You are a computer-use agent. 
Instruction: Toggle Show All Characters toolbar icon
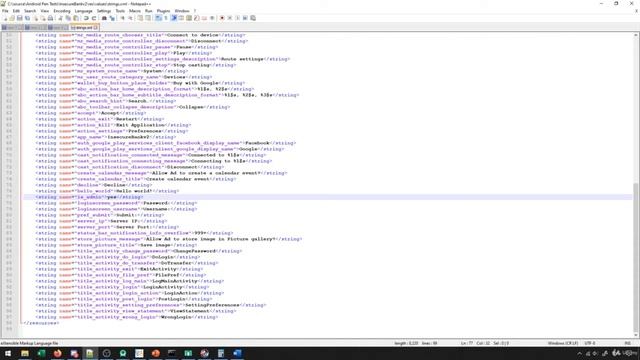click(166, 18)
